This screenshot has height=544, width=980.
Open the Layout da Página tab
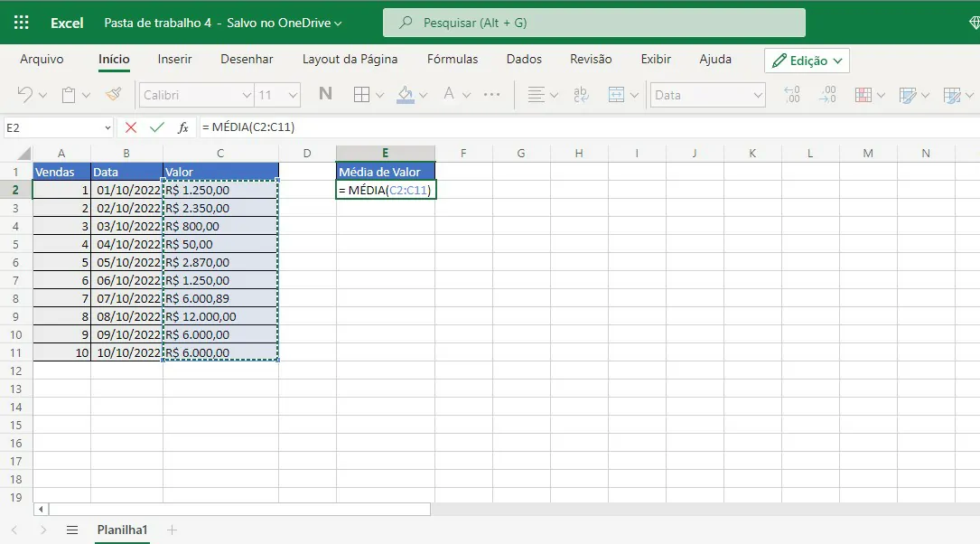(350, 59)
